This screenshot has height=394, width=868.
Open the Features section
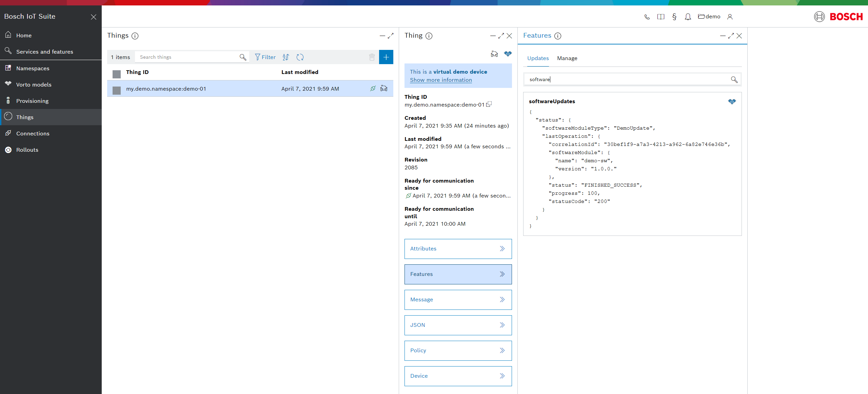pyautogui.click(x=458, y=274)
